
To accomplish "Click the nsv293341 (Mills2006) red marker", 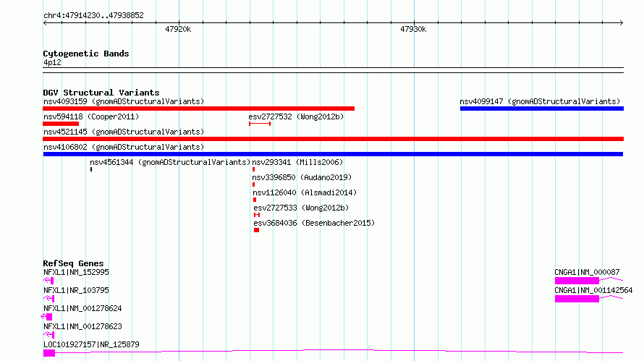I will click(x=253, y=169).
